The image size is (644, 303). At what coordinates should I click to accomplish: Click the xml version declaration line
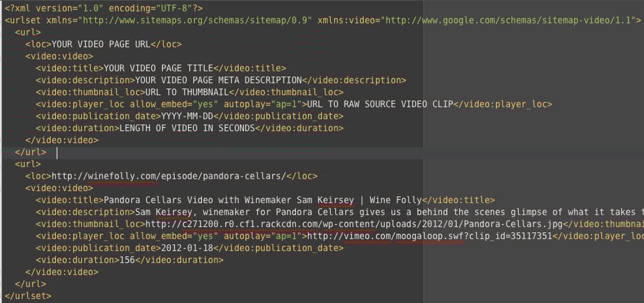103,8
